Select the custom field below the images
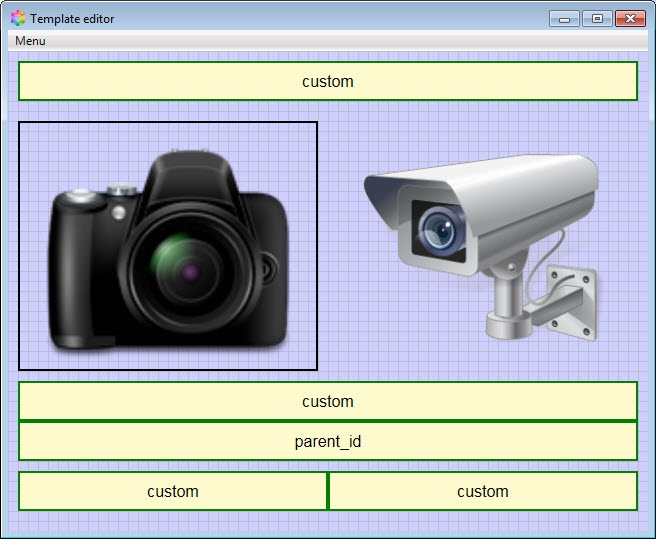 (328, 401)
